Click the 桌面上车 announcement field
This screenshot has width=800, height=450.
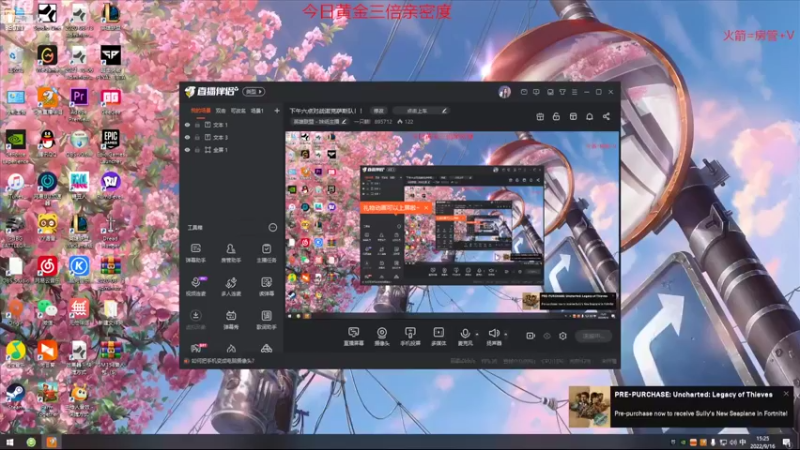coord(420,111)
